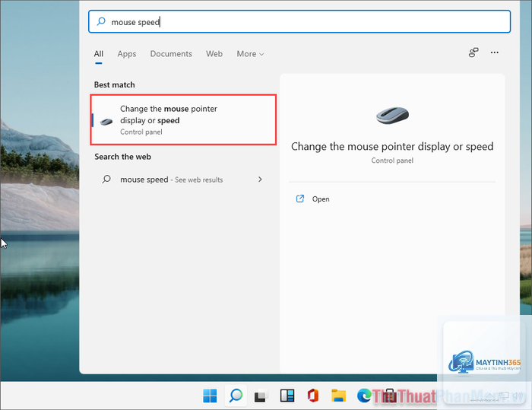Expand web result chevron arrow

pyautogui.click(x=260, y=179)
